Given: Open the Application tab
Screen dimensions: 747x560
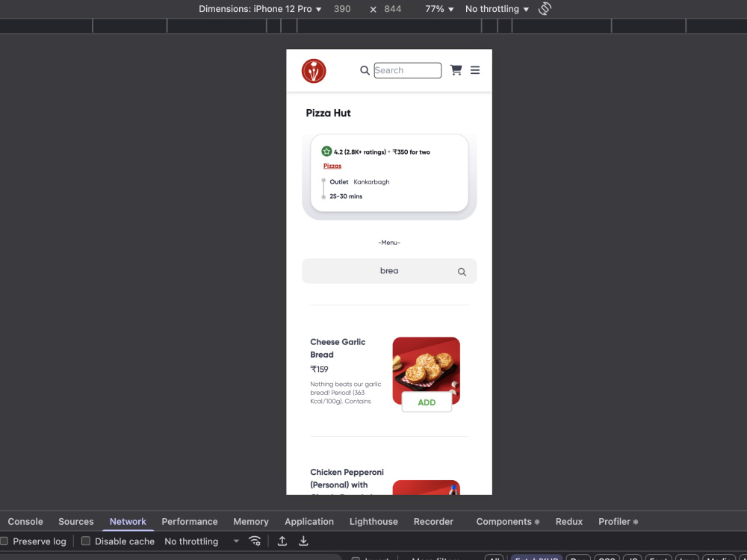Looking at the screenshot, I should pyautogui.click(x=309, y=521).
